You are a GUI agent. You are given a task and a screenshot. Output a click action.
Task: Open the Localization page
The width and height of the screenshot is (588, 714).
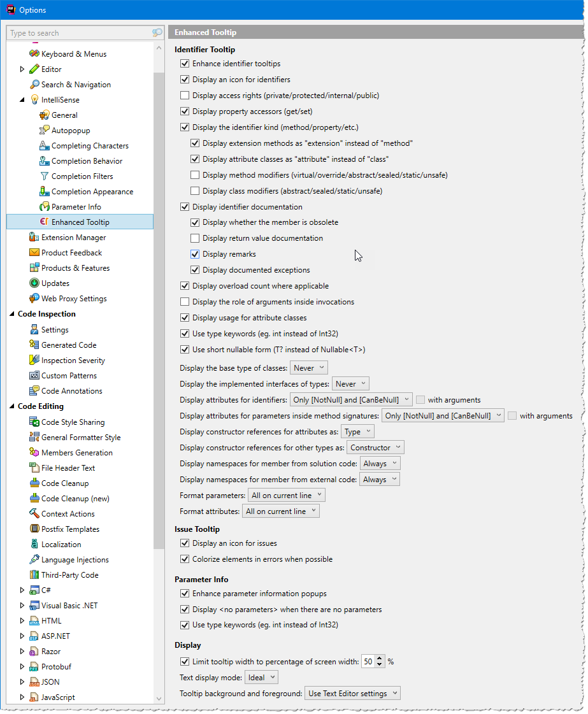click(x=61, y=545)
